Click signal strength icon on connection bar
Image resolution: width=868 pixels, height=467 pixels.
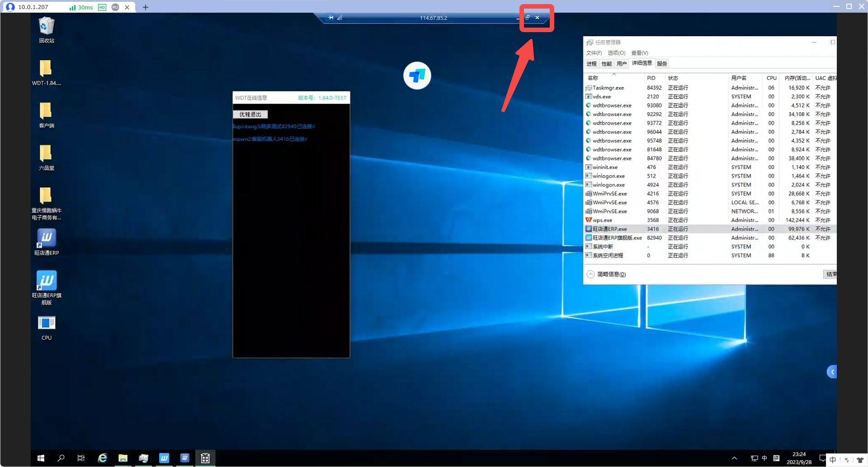pos(340,18)
